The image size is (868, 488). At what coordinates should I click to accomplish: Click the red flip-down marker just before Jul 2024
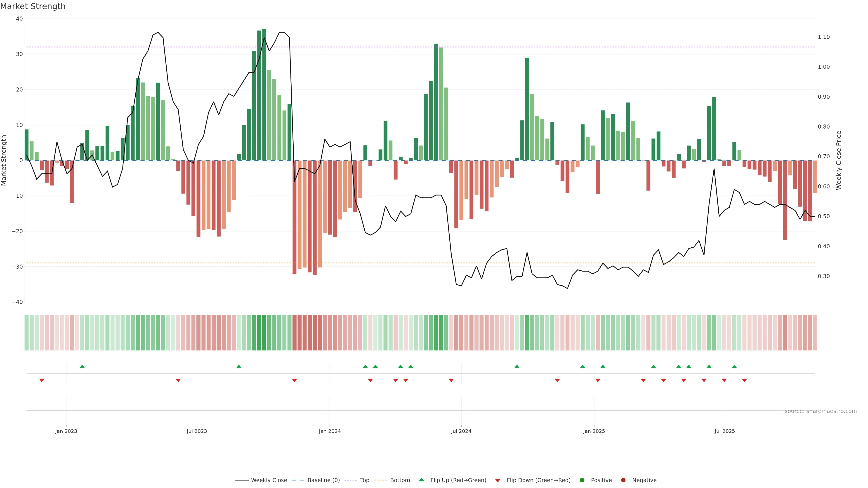tap(451, 380)
